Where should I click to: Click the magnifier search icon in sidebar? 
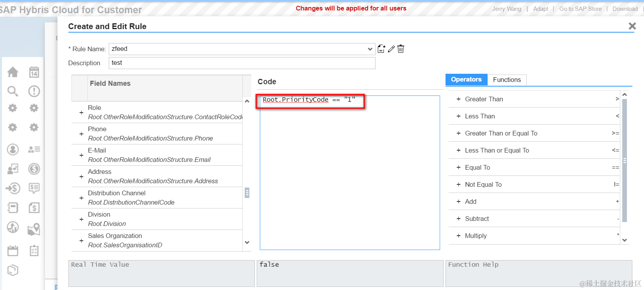pyautogui.click(x=13, y=91)
